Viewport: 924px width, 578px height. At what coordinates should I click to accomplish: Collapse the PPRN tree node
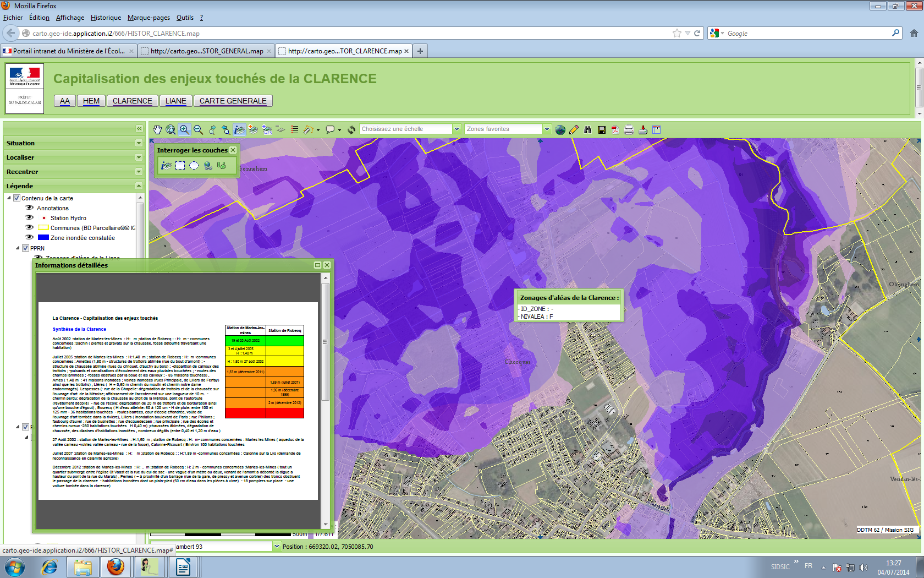tap(18, 248)
